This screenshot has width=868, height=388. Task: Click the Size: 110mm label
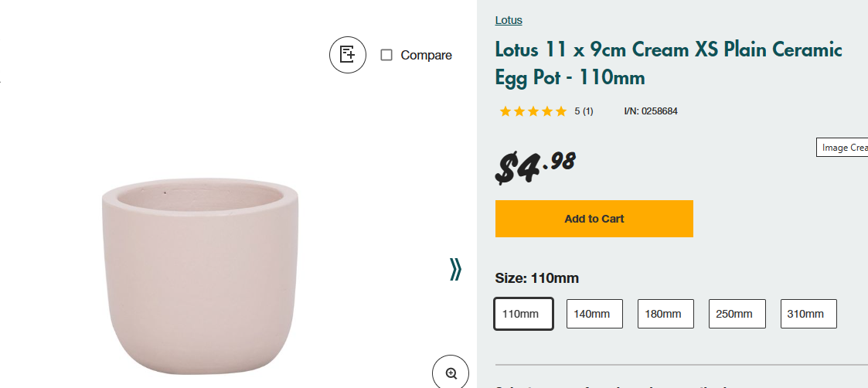click(x=536, y=278)
